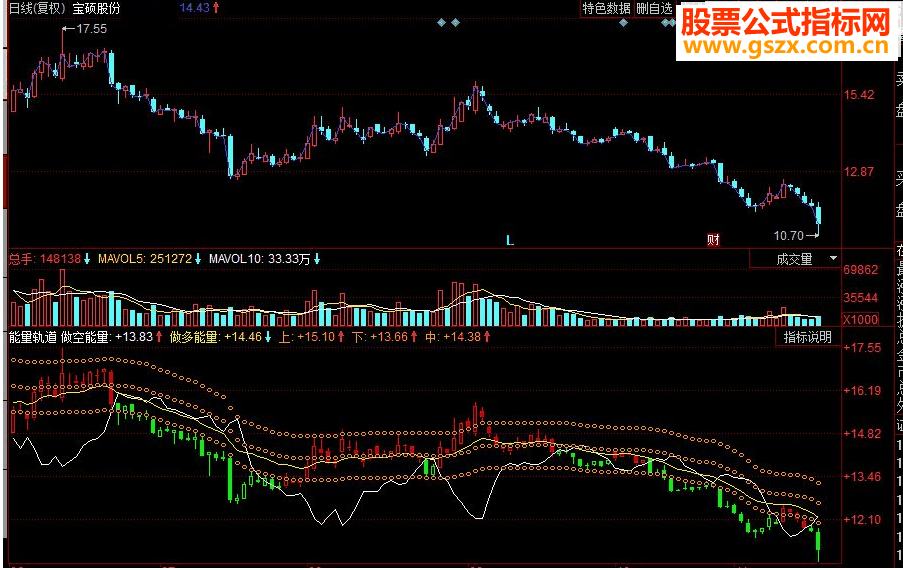Image resolution: width=903 pixels, height=570 pixels.
Task: Open the 指标说明 indicator explanation
Action: click(807, 337)
